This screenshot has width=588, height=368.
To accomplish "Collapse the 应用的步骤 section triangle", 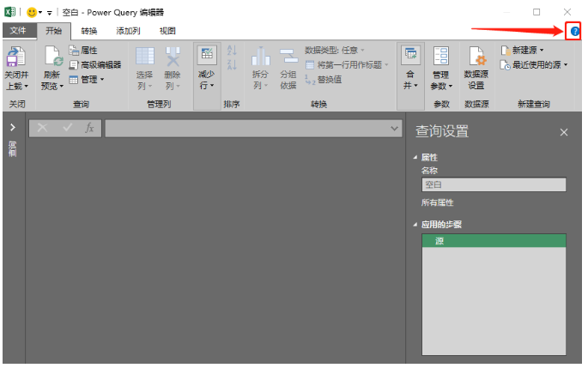I will tap(415, 225).
